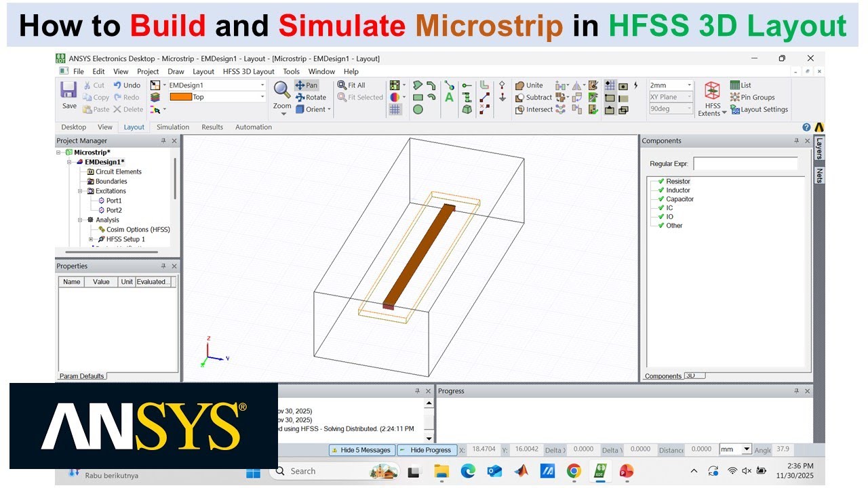The width and height of the screenshot is (868, 488).
Task: Open the vertical Layers side tab
Action: coord(819,148)
